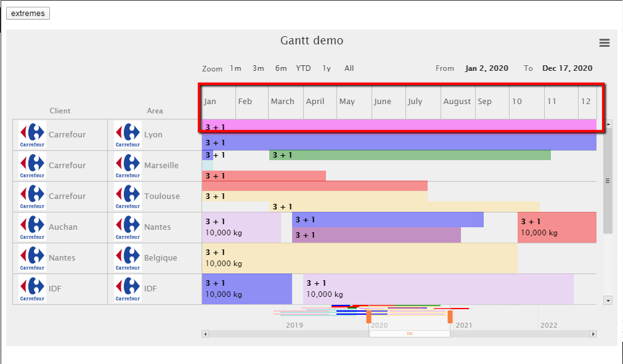The image size is (623, 364).
Task: Click the extremes button
Action: [28, 13]
